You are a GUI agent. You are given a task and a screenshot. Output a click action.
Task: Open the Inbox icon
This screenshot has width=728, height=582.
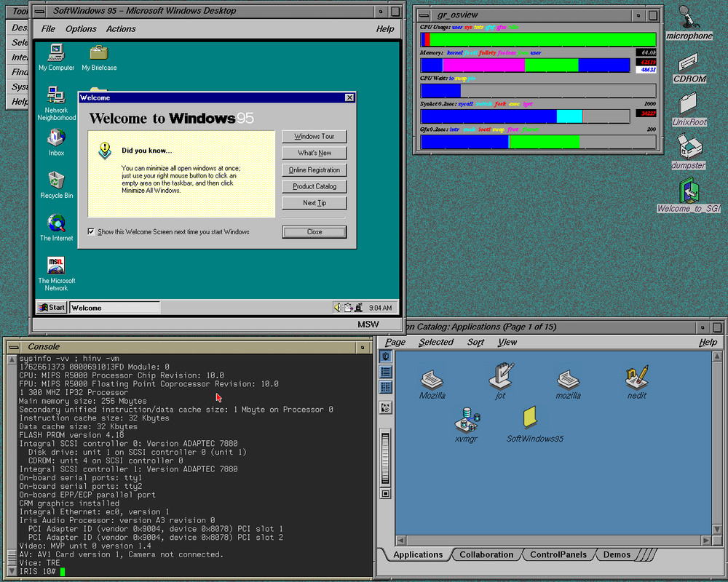(x=56, y=138)
